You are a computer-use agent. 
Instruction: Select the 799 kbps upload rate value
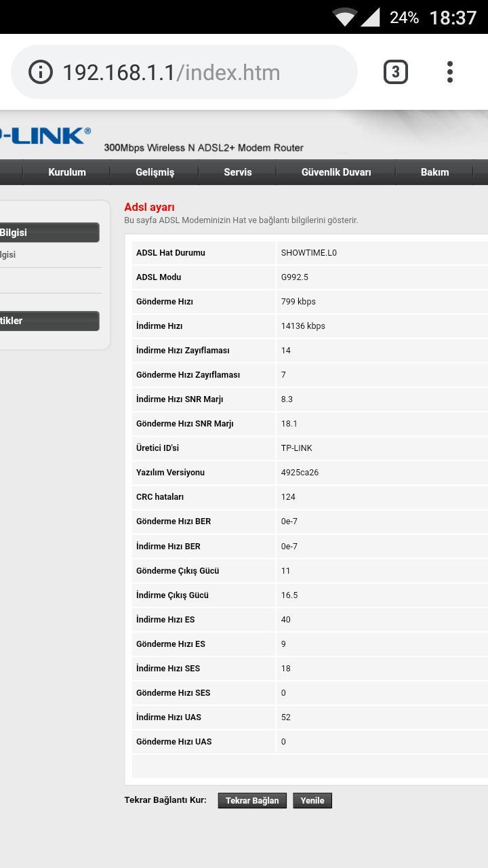coord(298,302)
